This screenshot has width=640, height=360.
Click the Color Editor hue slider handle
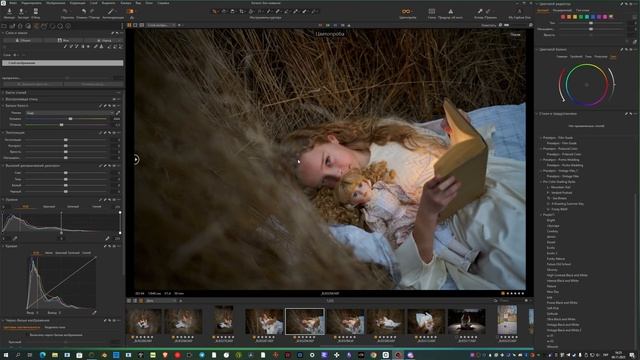tap(591, 23)
